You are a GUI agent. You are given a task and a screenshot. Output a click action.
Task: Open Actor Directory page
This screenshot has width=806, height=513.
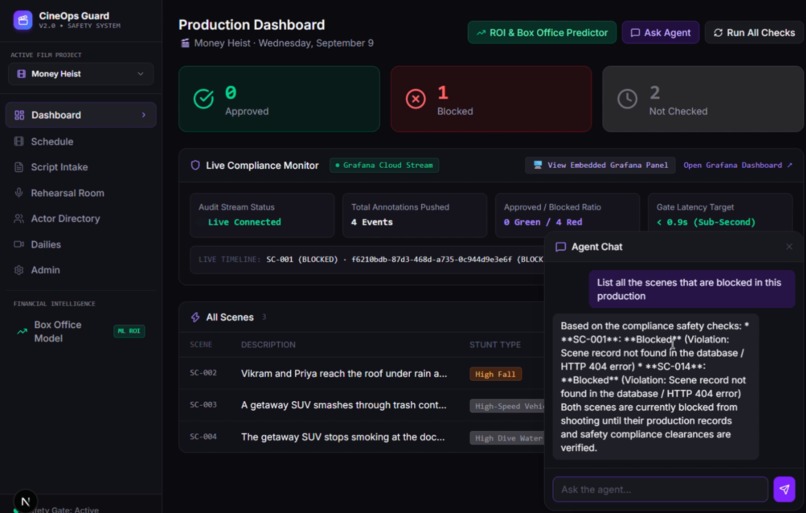[65, 219]
